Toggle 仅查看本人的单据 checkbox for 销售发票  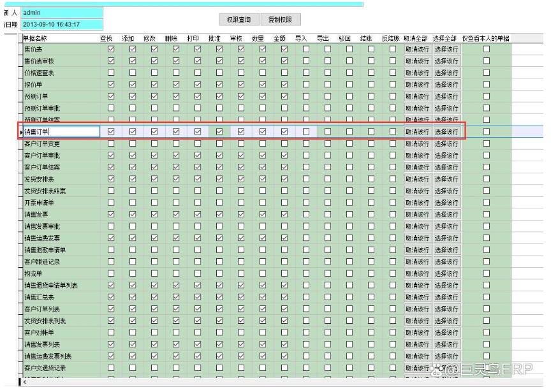click(x=487, y=214)
